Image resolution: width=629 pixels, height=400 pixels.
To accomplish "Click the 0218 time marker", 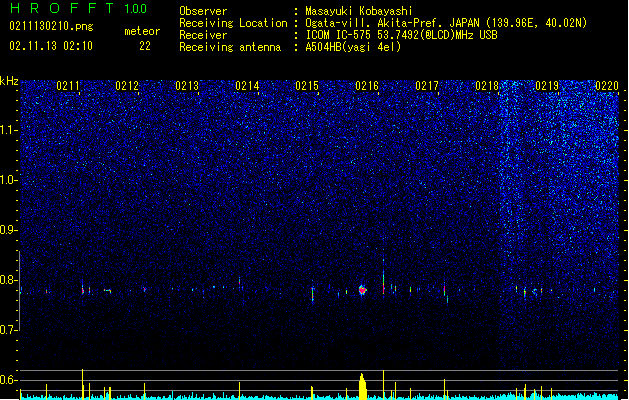I will (487, 86).
